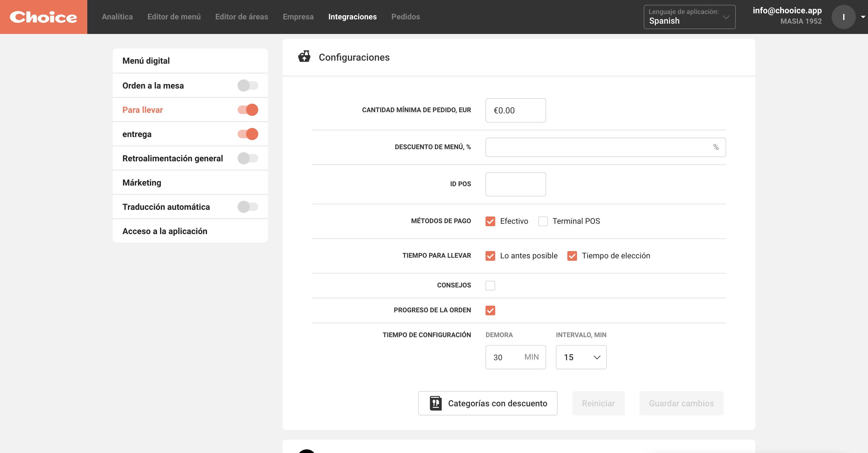Click the Analítica navigation menu icon
This screenshot has height=453, width=868.
click(117, 17)
